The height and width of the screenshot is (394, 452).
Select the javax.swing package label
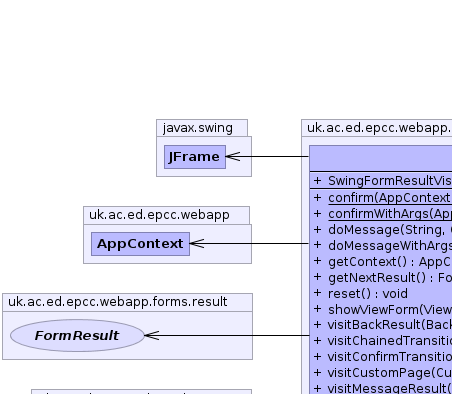click(x=198, y=128)
